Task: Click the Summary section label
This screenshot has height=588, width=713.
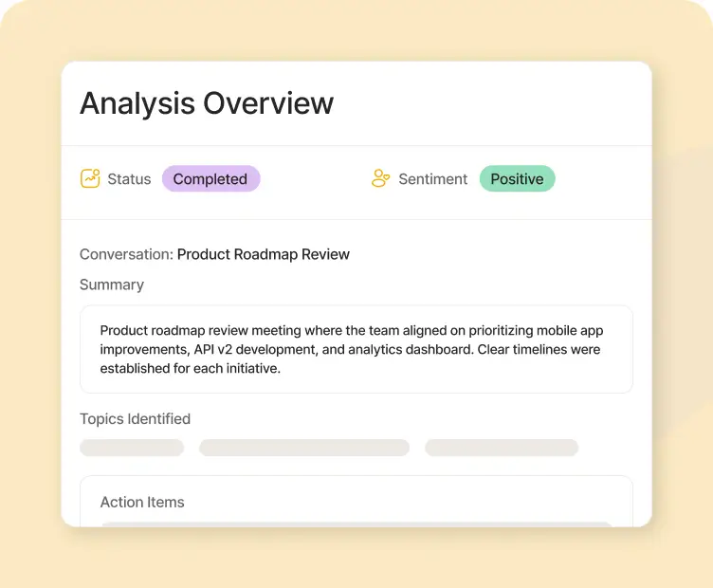Action: (x=112, y=285)
